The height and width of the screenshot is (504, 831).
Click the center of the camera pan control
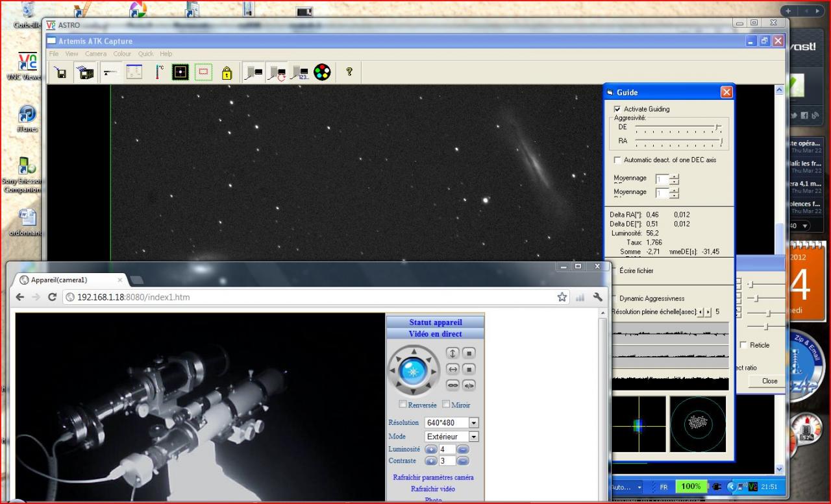413,371
